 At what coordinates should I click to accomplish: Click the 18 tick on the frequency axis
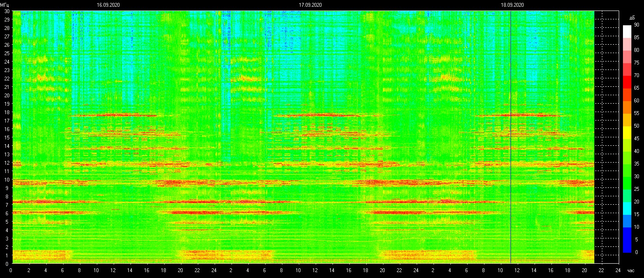(7, 112)
